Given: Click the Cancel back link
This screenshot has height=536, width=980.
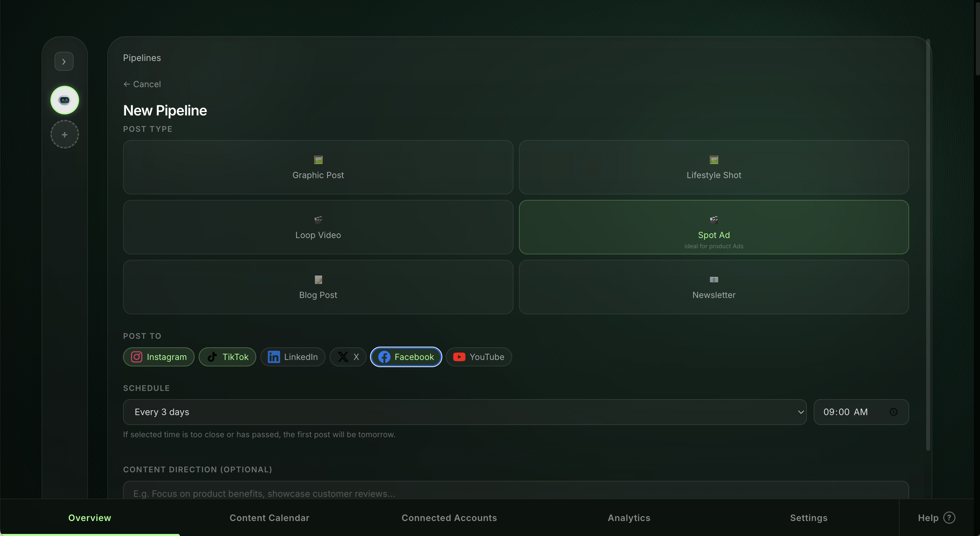Looking at the screenshot, I should [x=142, y=84].
